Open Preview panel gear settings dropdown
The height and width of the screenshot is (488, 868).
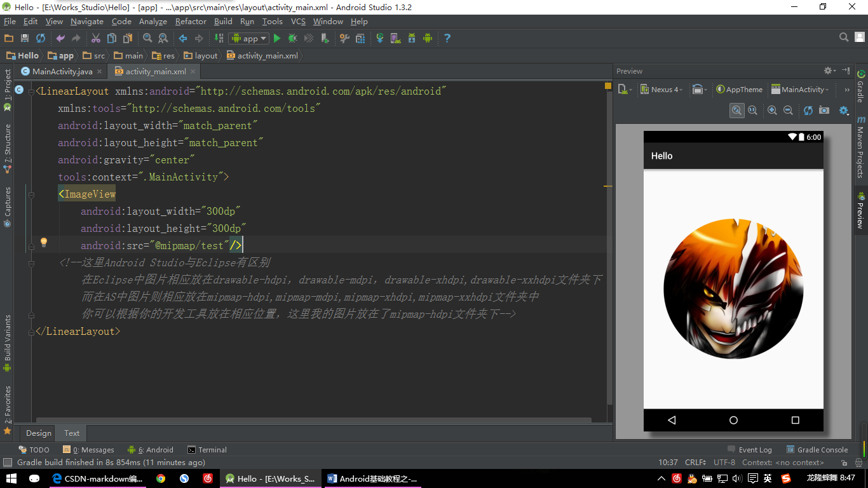830,71
